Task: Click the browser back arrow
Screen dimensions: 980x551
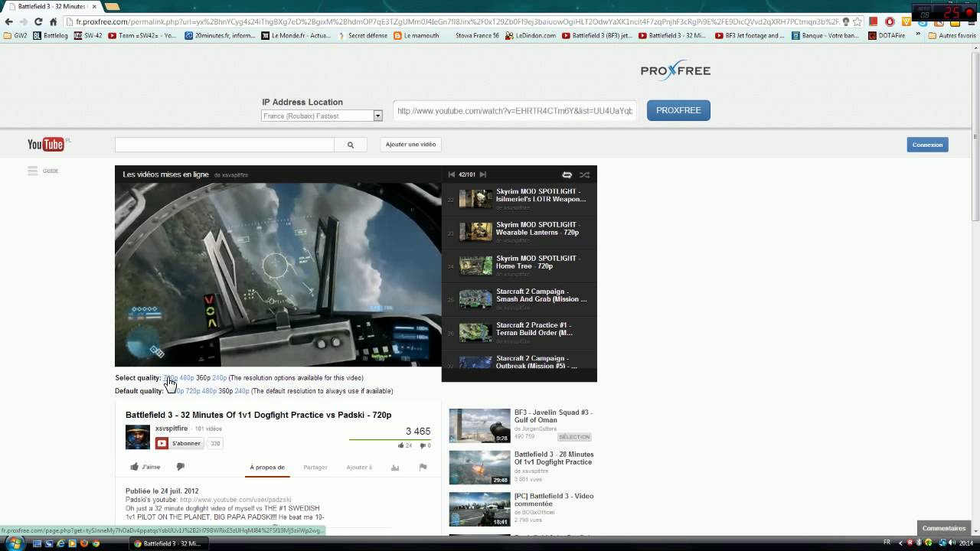Action: point(9,22)
